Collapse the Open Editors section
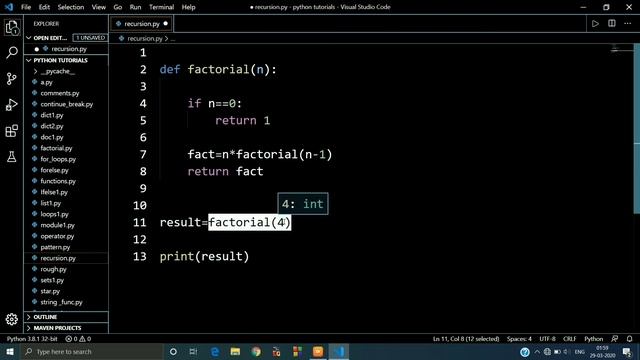This screenshot has width=640, height=360. click(x=29, y=38)
